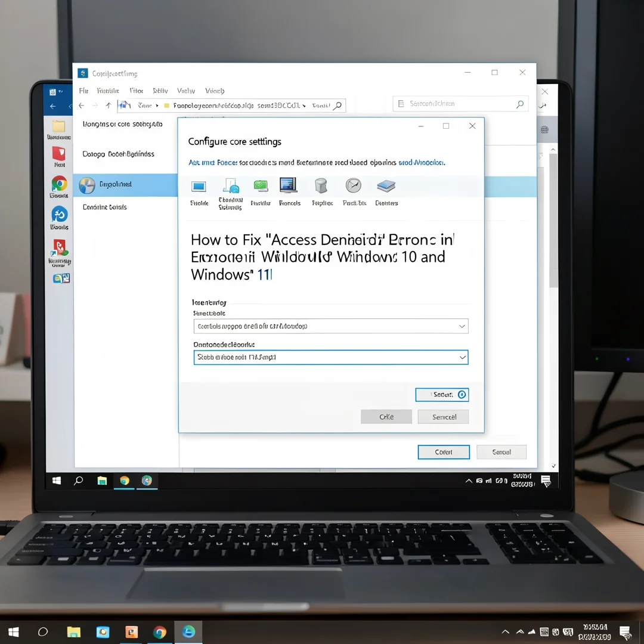Show hidden tray icons on the bottom taskbar
This screenshot has height=644, width=644.
pos(506,631)
